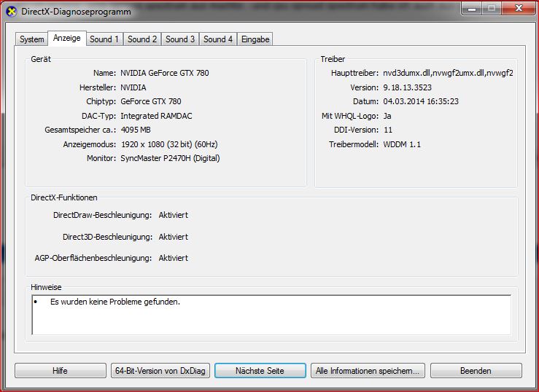539x392 pixels.
Task: Close the DirectX-Diagnoseprogramm window
Action: click(519, 8)
